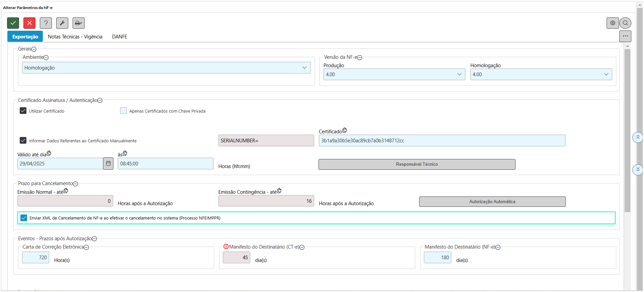The image size is (644, 292).
Task: Open settings gear icon at top right
Action: coord(613,23)
